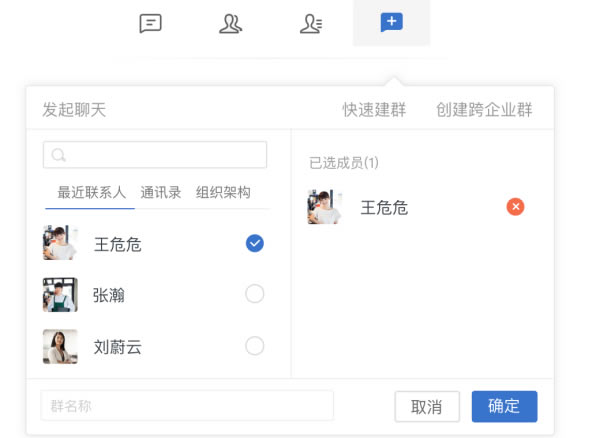
Task: Uncheck 王危危 in the recent contacts list
Action: [255, 243]
